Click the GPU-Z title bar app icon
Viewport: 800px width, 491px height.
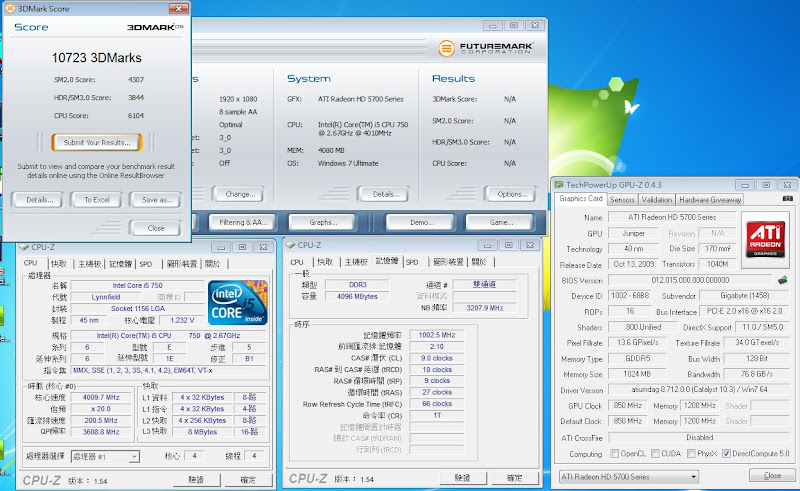point(559,185)
